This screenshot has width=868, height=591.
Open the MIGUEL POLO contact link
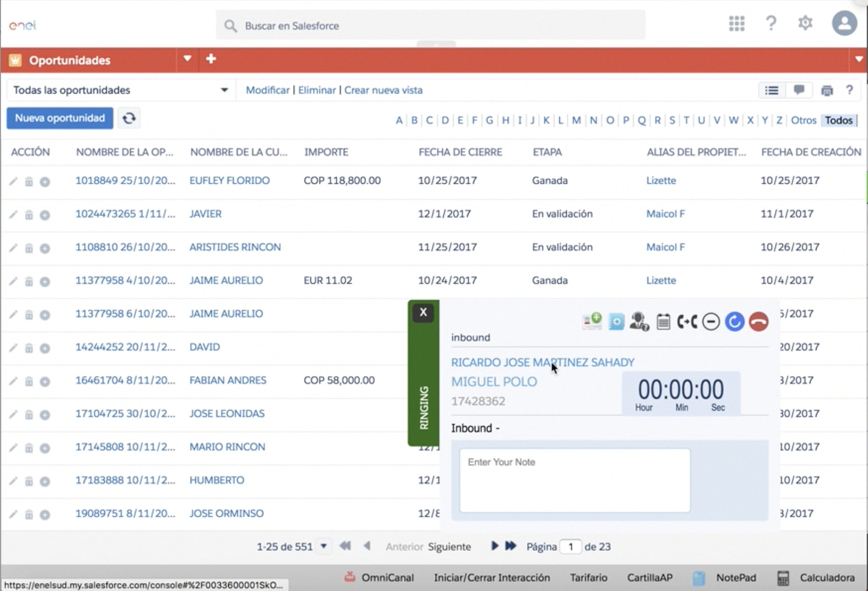[x=494, y=382]
